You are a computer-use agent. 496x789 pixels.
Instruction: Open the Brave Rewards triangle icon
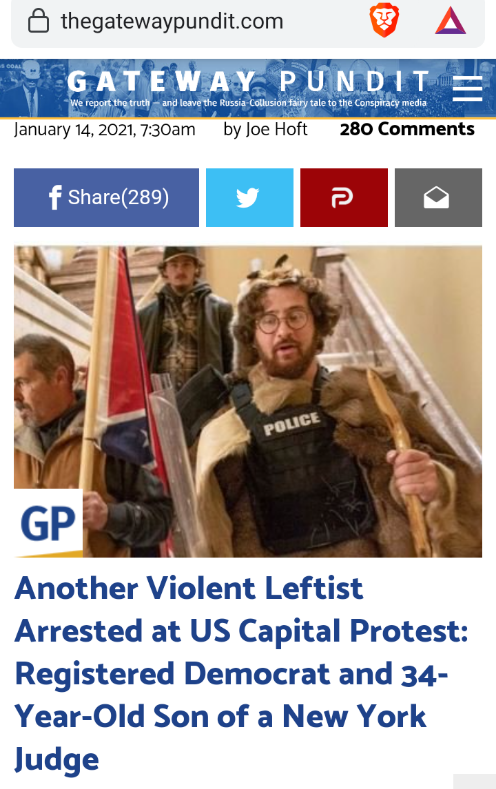pyautogui.click(x=450, y=21)
